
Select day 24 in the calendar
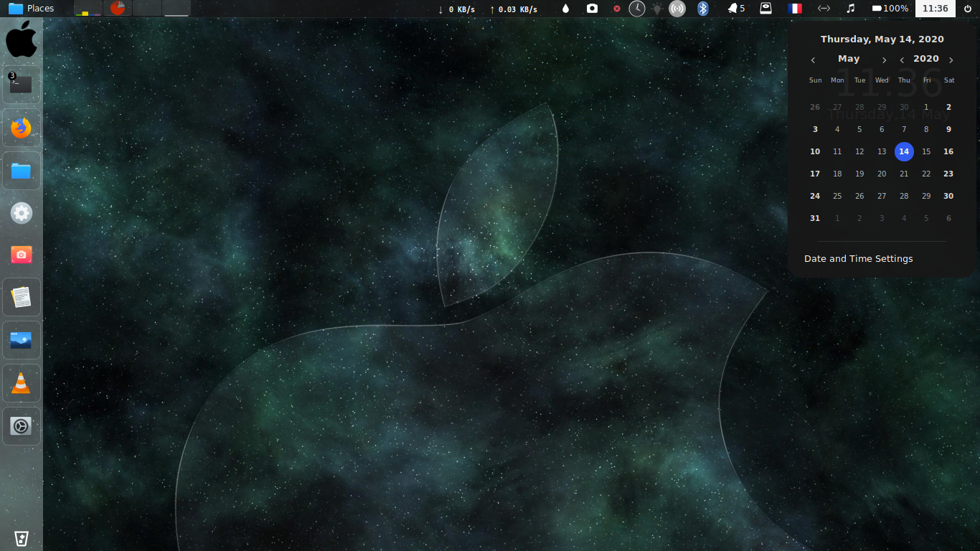pos(815,196)
